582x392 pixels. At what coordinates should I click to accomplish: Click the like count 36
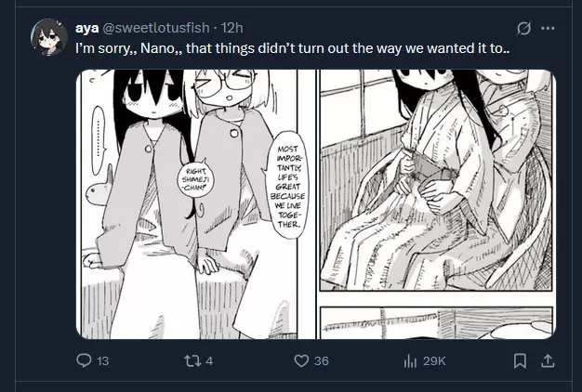(x=322, y=360)
